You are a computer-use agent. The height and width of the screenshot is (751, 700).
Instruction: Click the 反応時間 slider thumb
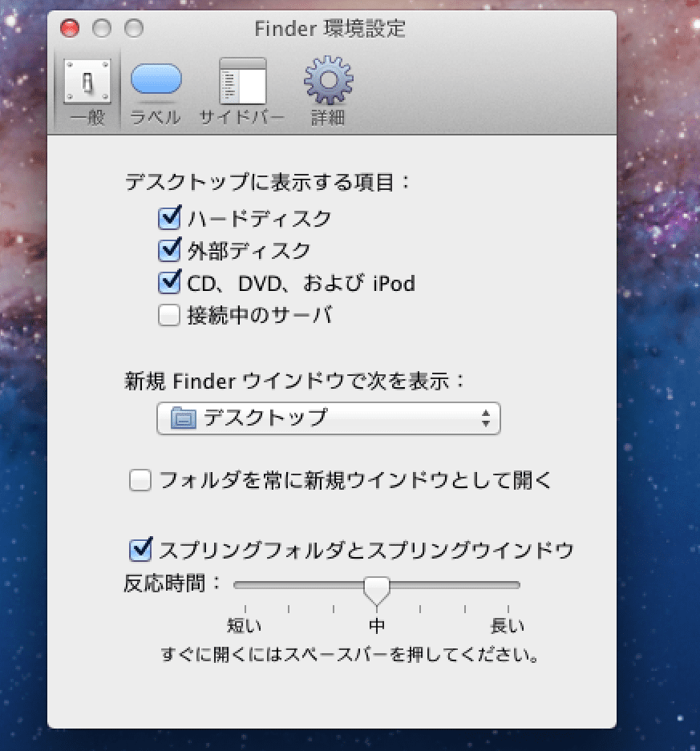pyautogui.click(x=377, y=590)
